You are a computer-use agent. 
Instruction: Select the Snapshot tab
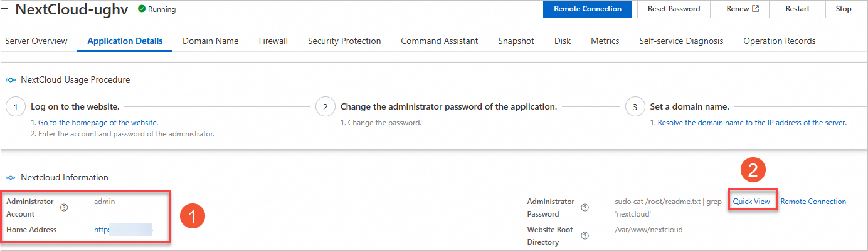click(x=516, y=41)
